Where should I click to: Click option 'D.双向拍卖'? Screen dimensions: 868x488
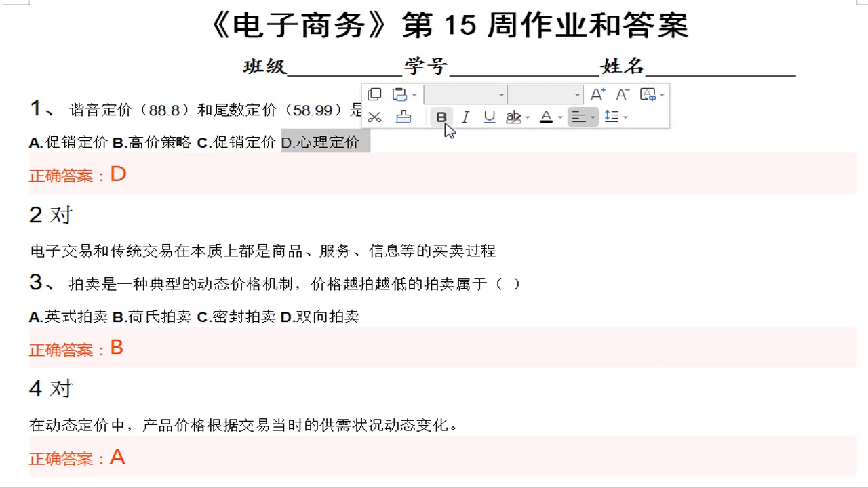(320, 317)
